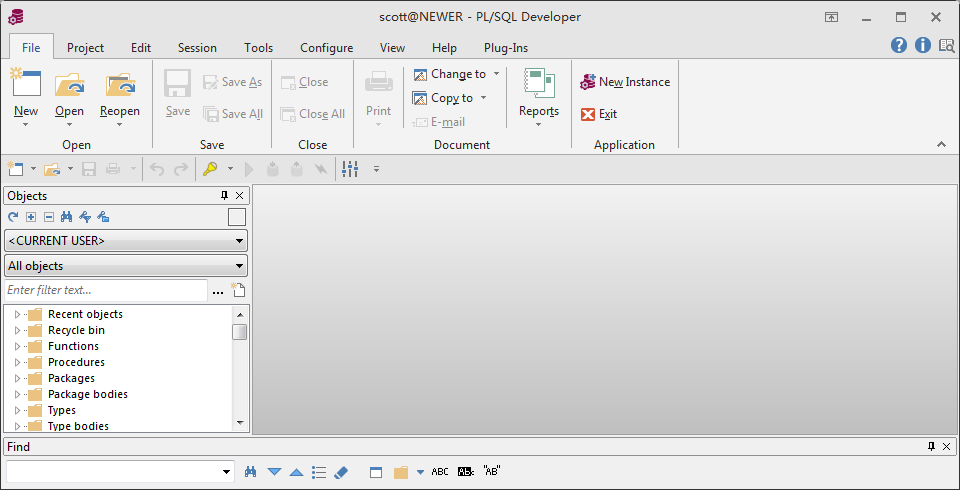
Task: Click the Objects panel binoculars find icon
Action: tap(67, 217)
